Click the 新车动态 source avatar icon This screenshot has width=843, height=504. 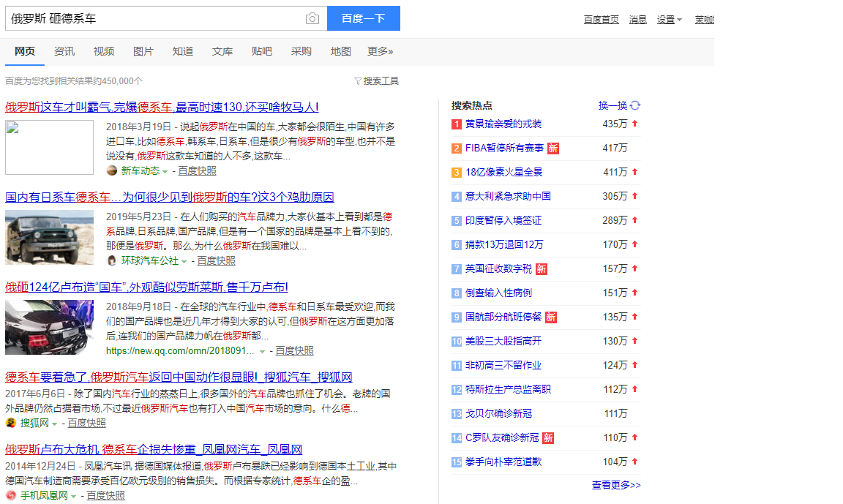tap(112, 171)
